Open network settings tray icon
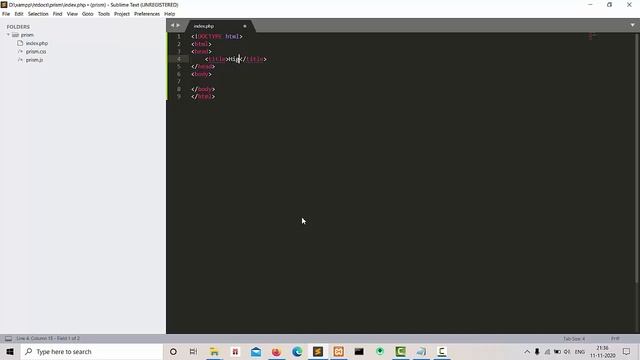 click(x=547, y=351)
